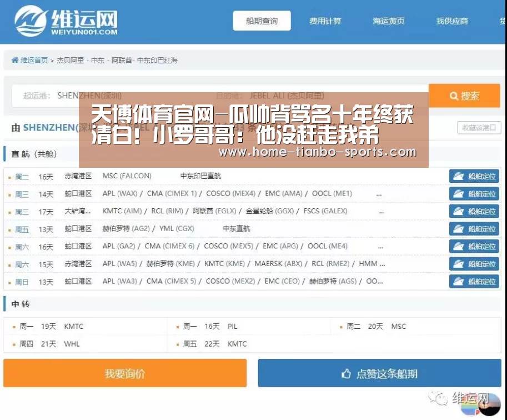Image resolution: width=507 pixels, height=420 pixels.
Task: Click 船舶定位 for the APL (WA5) row
Action: coord(474,264)
